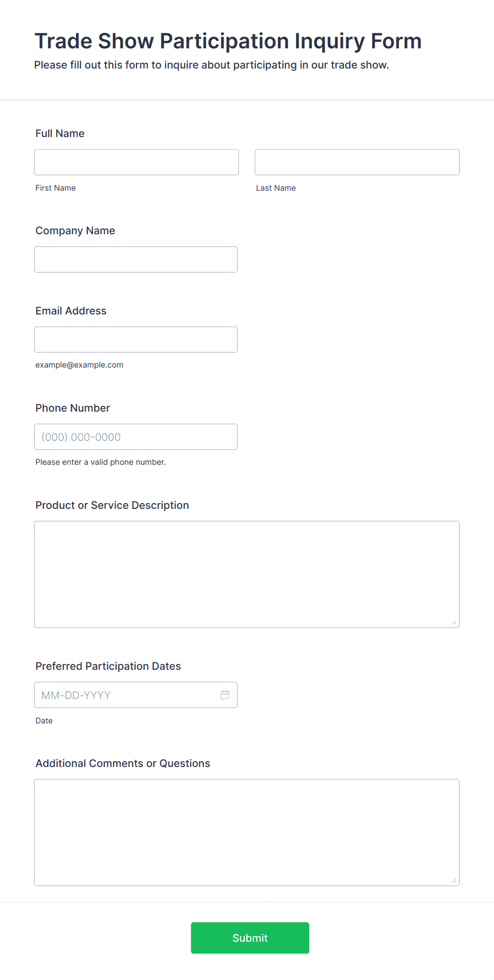494x980 pixels.
Task: Click the Additional Comments textarea resize corner
Action: click(454, 880)
